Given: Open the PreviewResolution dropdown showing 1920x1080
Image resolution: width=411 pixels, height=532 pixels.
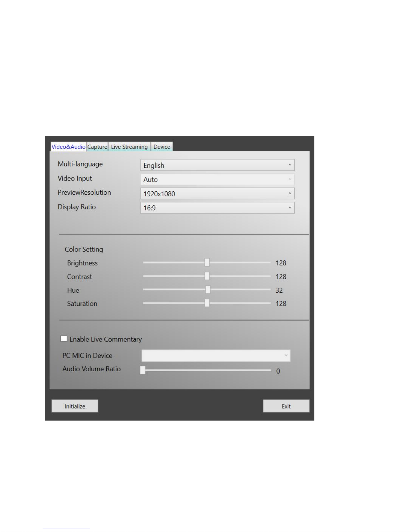Looking at the screenshot, I should (x=217, y=194).
